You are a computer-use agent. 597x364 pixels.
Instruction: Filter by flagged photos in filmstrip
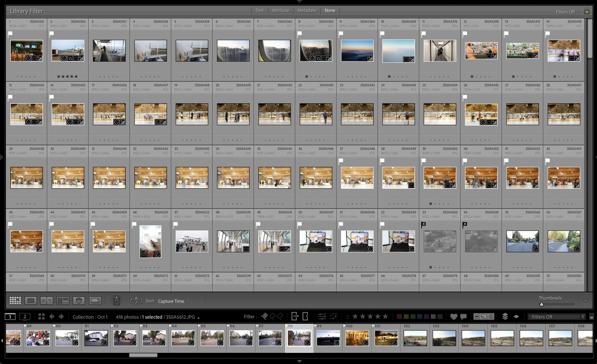264,316
